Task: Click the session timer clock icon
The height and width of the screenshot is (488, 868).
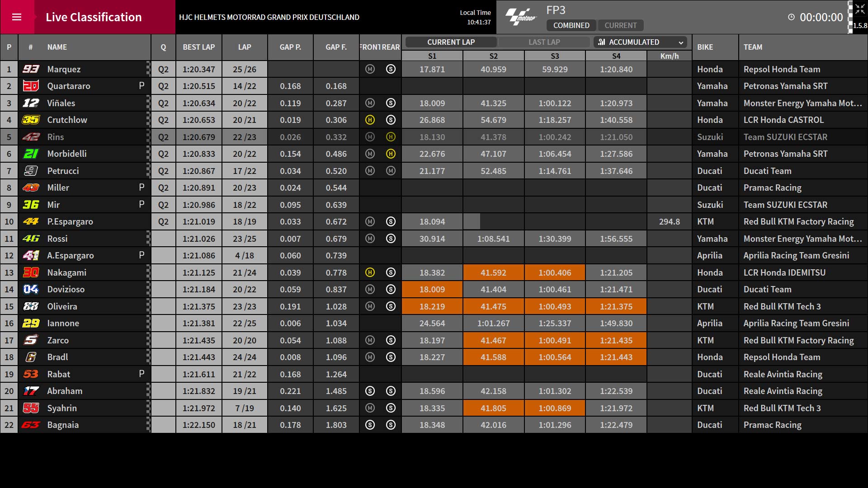Action: (791, 17)
